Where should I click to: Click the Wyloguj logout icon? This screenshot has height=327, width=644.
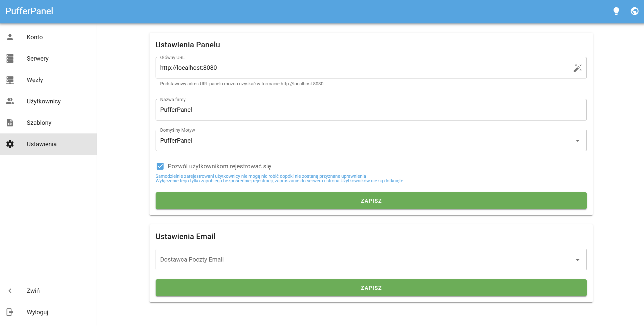pyautogui.click(x=10, y=312)
